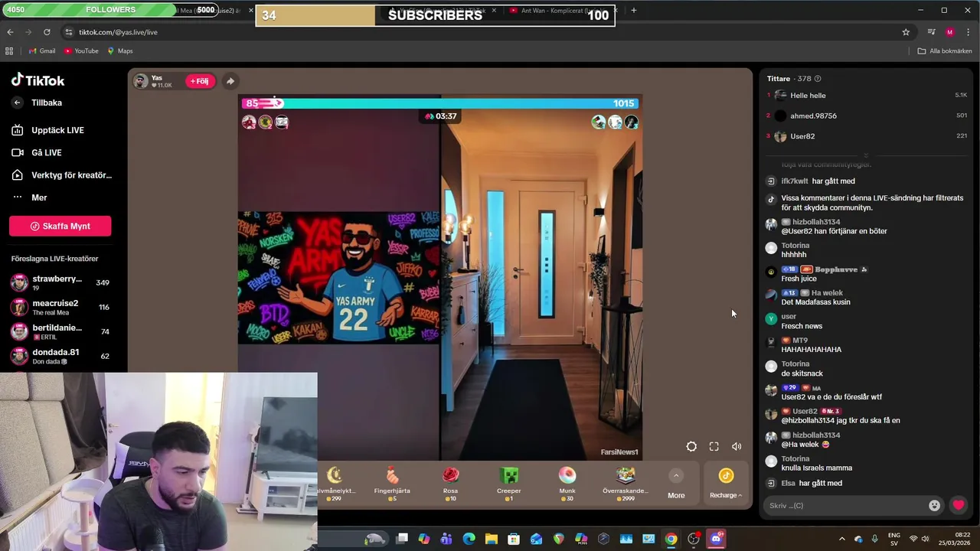
Task: Click the address bar URL
Action: [x=118, y=32]
